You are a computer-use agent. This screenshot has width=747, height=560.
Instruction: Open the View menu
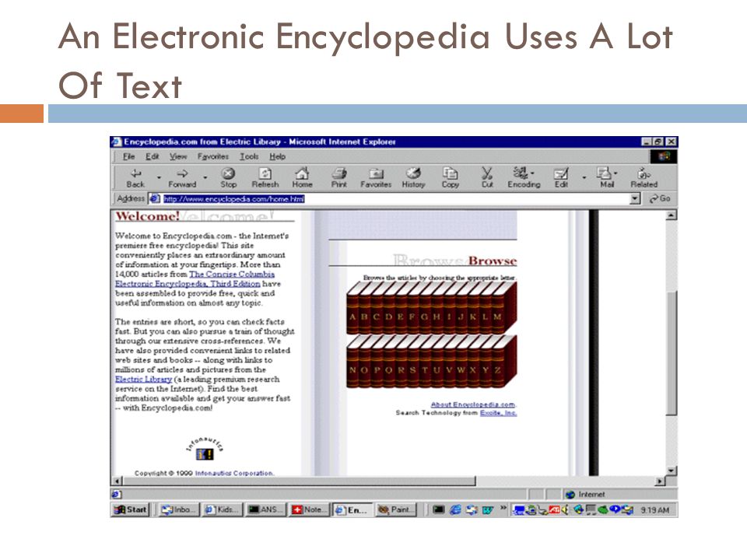pos(178,156)
